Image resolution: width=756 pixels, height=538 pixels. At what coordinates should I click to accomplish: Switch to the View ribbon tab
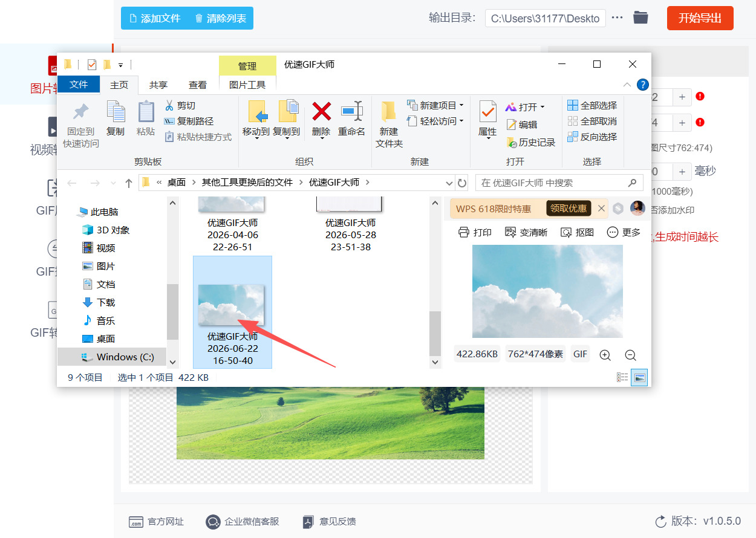click(x=198, y=85)
